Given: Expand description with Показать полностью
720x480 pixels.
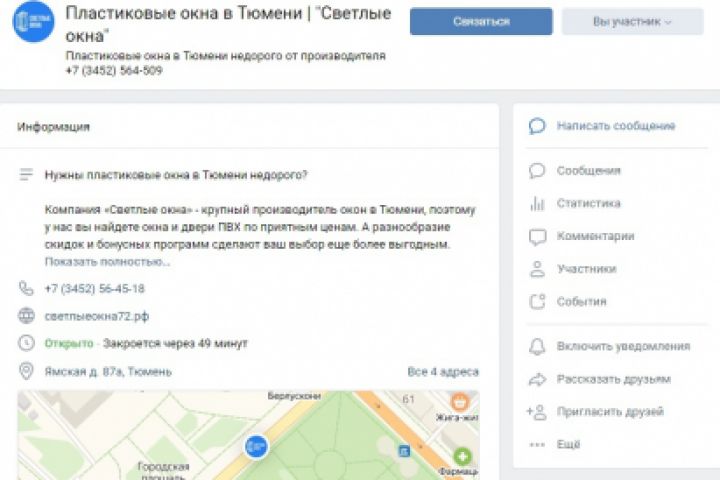Looking at the screenshot, I should 107,262.
